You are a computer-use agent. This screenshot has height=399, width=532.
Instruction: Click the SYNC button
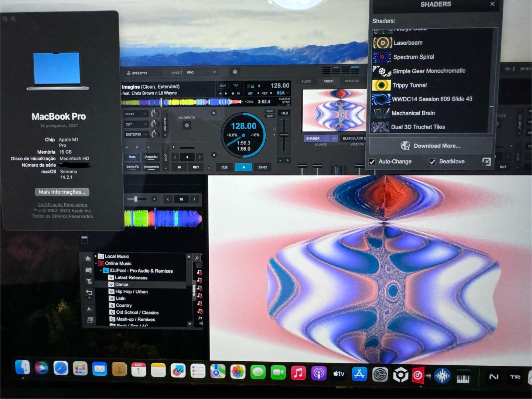point(263,167)
